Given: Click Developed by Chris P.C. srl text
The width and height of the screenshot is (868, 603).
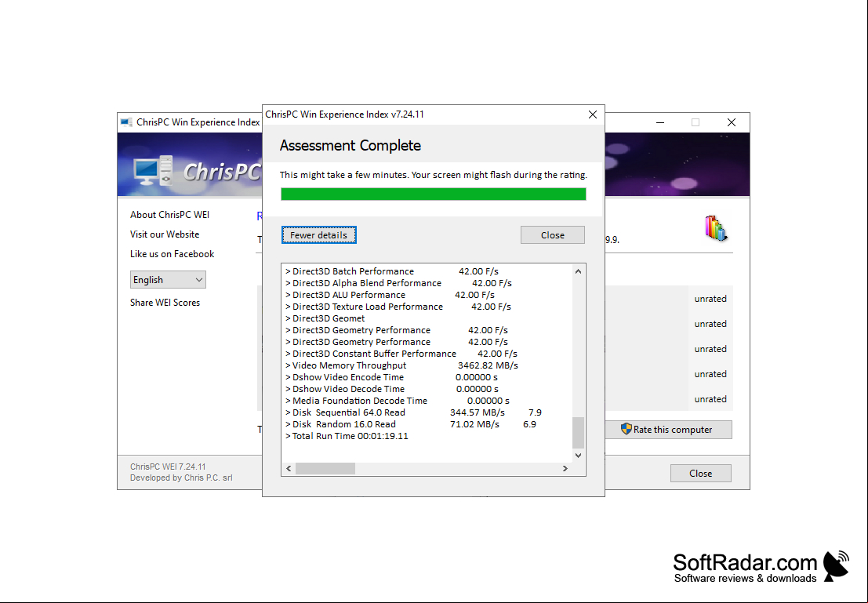Looking at the screenshot, I should (x=181, y=478).
